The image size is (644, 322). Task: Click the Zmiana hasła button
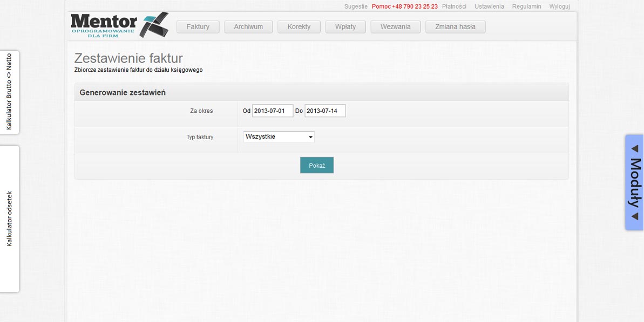(455, 27)
